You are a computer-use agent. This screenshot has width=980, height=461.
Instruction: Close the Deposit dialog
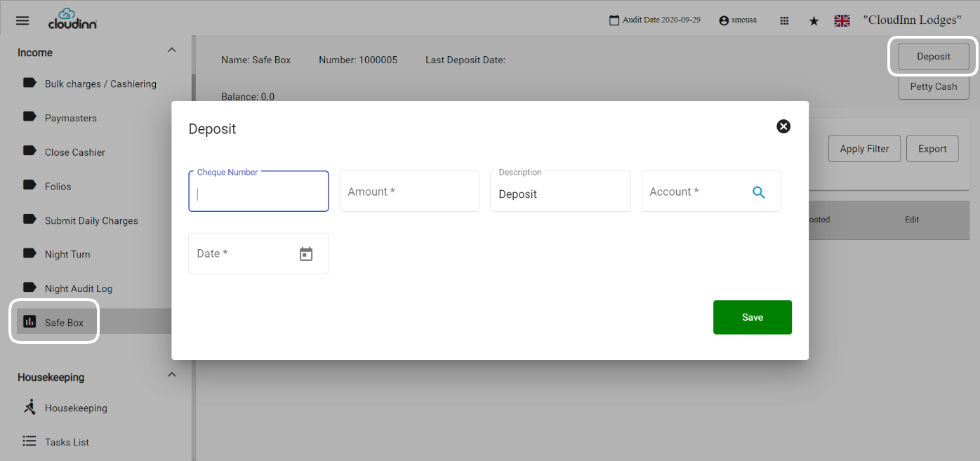[783, 126]
